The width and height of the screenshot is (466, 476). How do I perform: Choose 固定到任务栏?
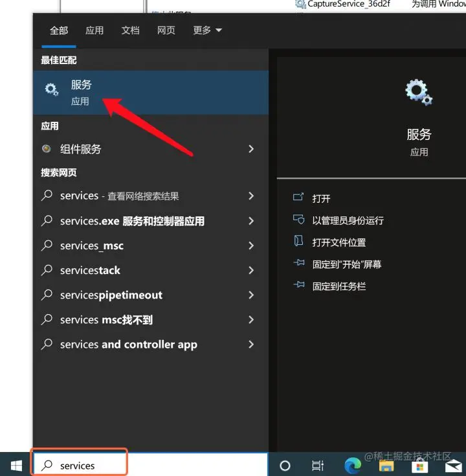[339, 286]
